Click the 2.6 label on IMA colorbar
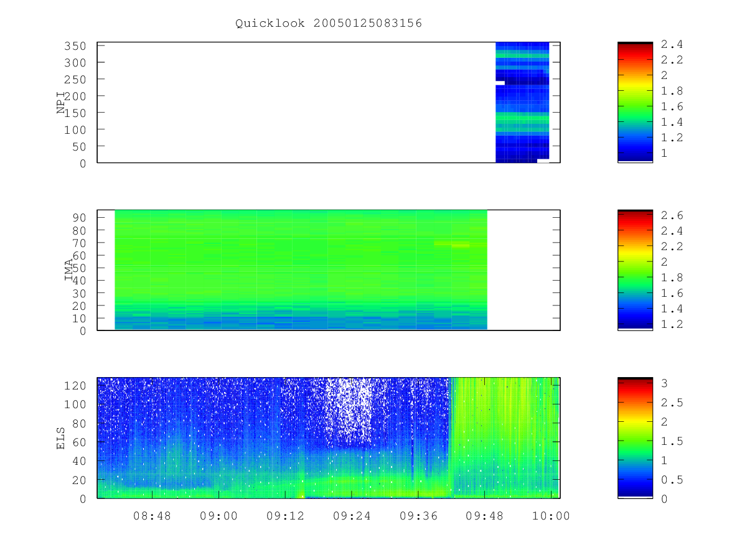The image size is (747, 560). pyautogui.click(x=672, y=215)
